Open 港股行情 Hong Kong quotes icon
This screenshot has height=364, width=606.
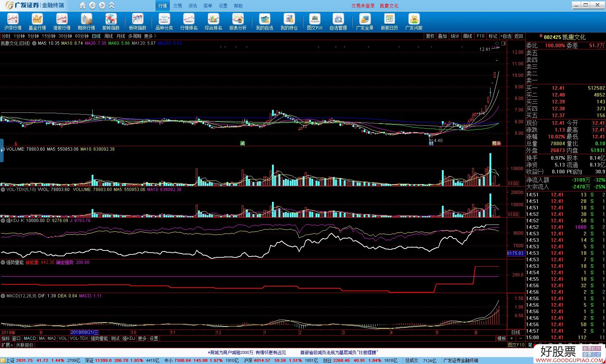[x=62, y=22]
